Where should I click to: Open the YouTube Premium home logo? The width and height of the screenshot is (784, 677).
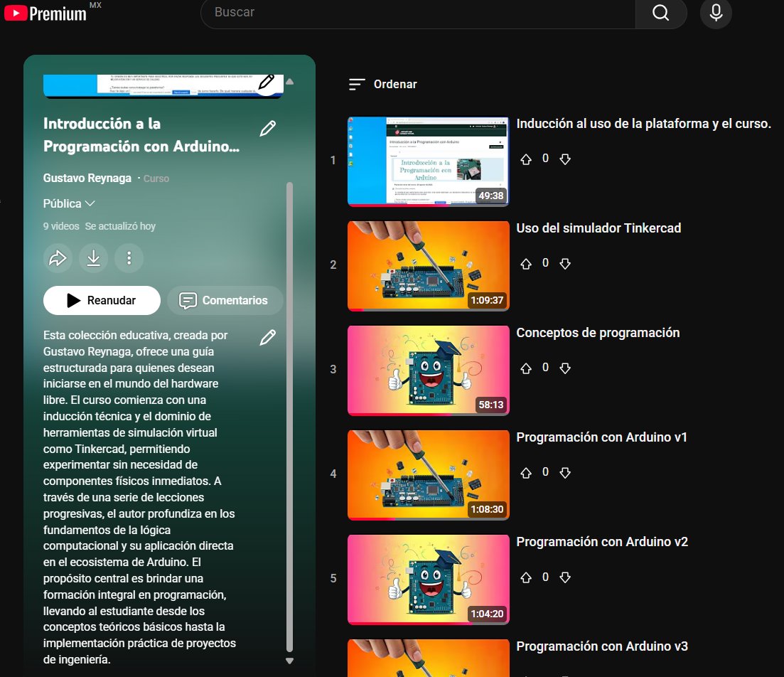(x=45, y=14)
